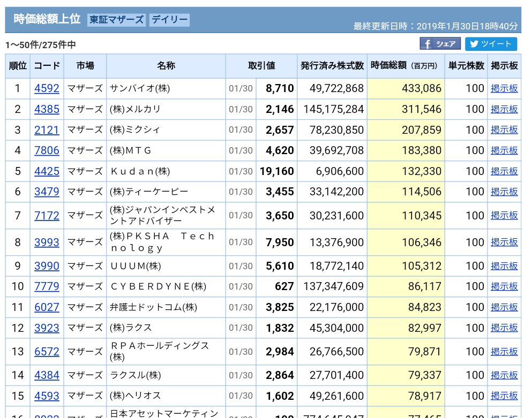Click the コード column header
Image resolution: width=532 pixels, height=418 pixels.
click(47, 66)
